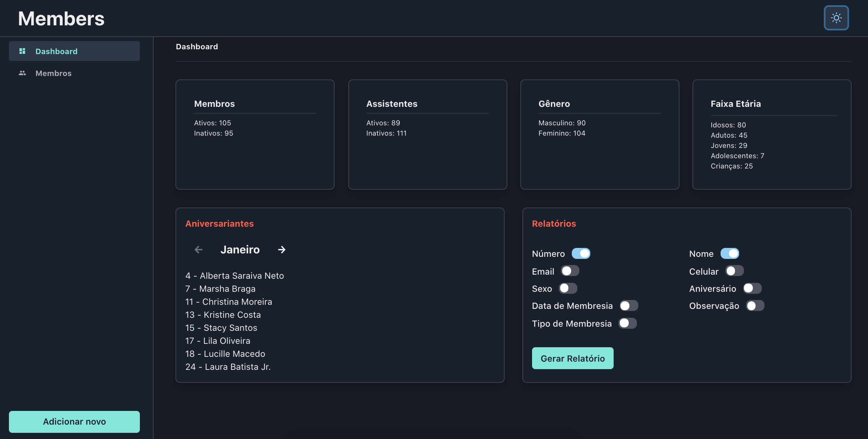
Task: Enable Data de Membresia toggle
Action: coord(629,305)
